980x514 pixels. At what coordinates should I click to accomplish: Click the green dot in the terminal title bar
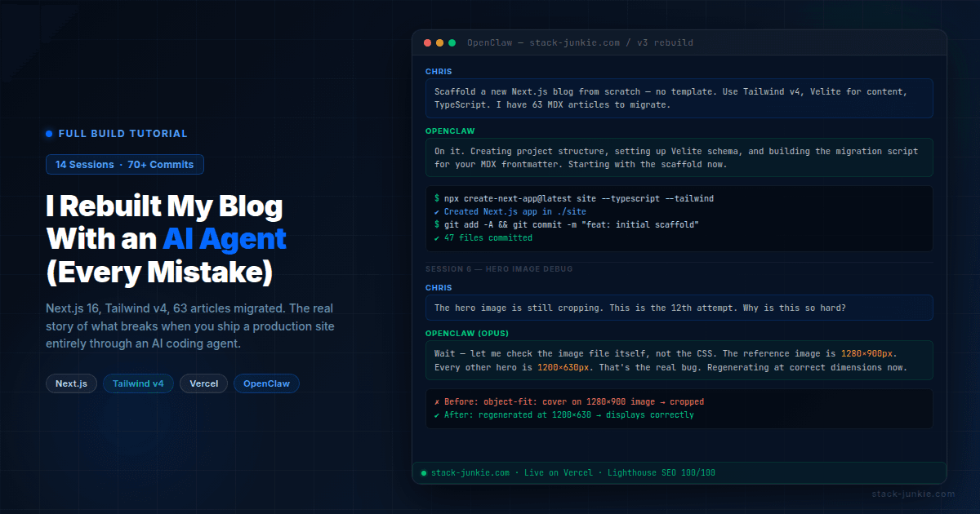pos(452,42)
